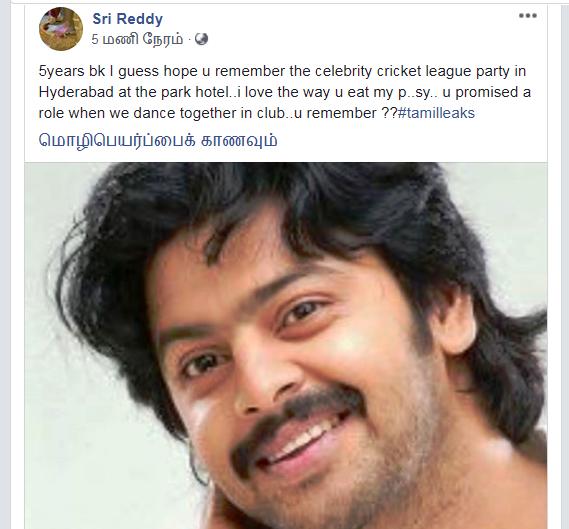Expand the post actions ellipsis dropdown
This screenshot has width=569, height=529.
point(528,16)
